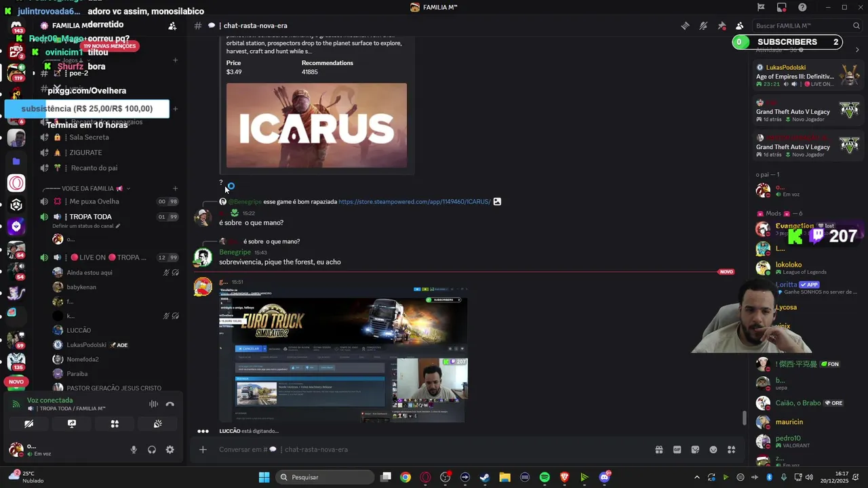Open the GIF picker
Image resolution: width=868 pixels, height=488 pixels.
[x=677, y=449]
